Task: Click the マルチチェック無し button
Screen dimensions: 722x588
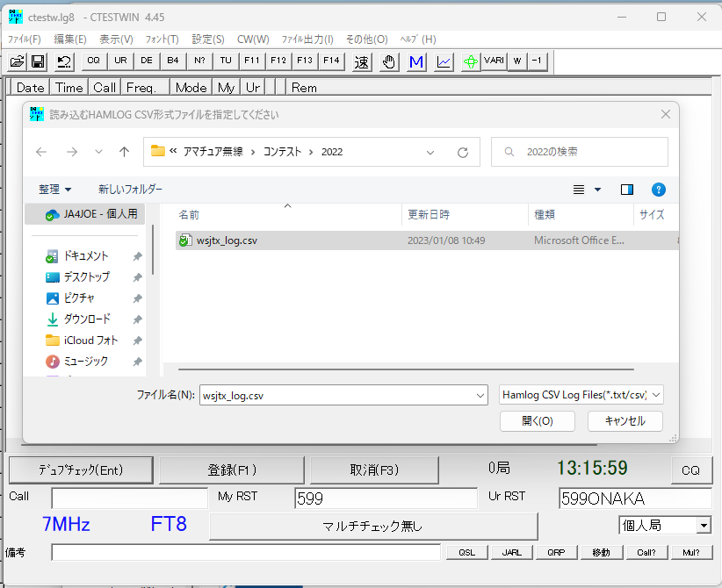Action: 373,526
